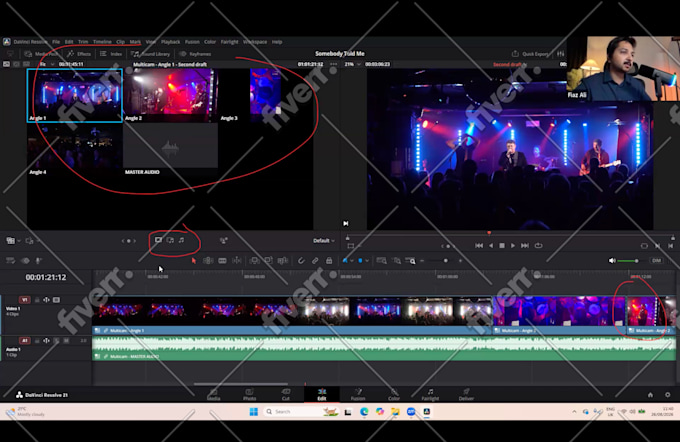This screenshot has height=442, width=680.
Task: Open the Effects panel
Action: point(79,54)
